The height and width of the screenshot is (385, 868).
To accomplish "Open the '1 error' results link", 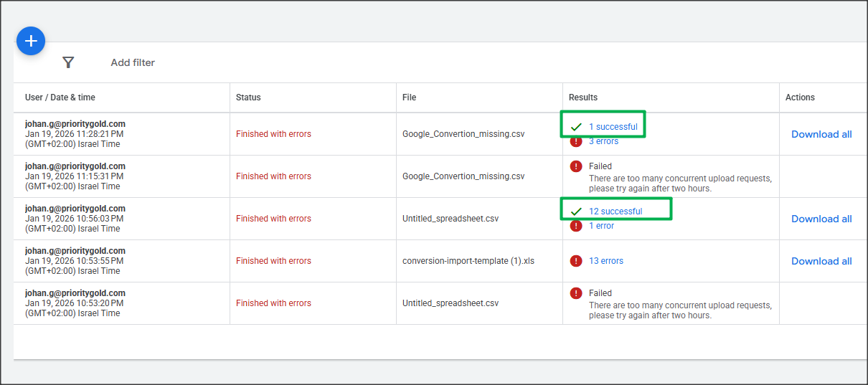I will (x=601, y=226).
